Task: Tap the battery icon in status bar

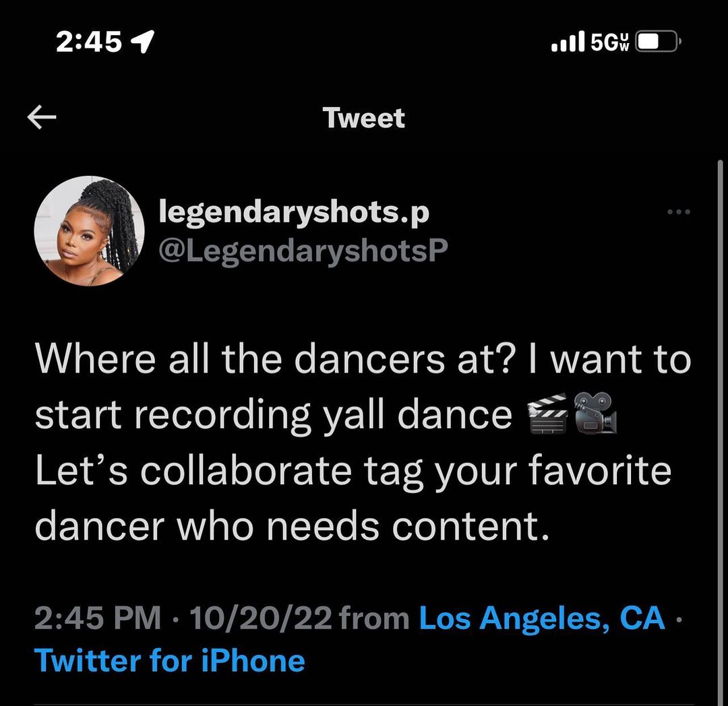Action: 658,42
